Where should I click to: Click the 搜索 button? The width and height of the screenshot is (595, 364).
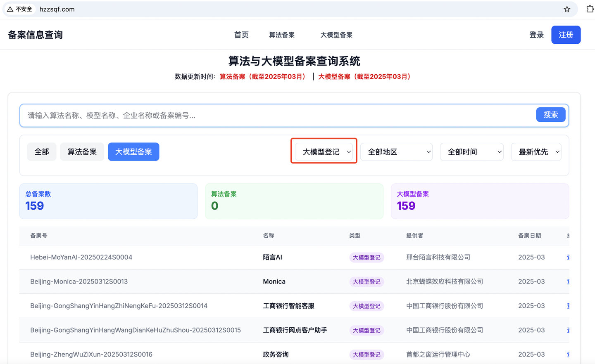pos(550,115)
